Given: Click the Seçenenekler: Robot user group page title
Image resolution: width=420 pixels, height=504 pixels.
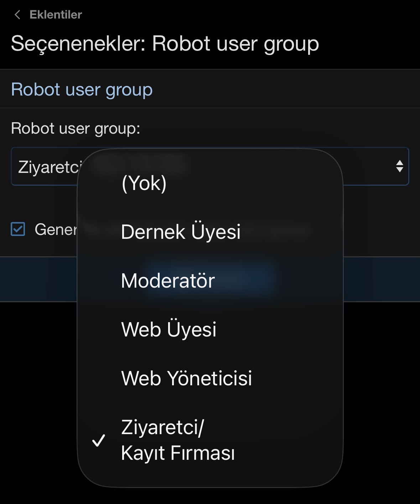Looking at the screenshot, I should click(x=165, y=44).
